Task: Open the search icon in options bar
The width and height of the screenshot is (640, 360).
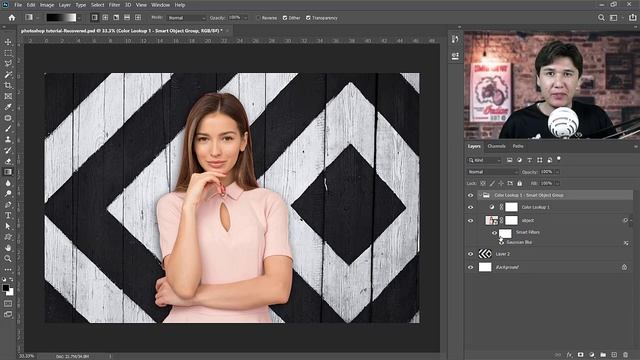Action: 601,18
